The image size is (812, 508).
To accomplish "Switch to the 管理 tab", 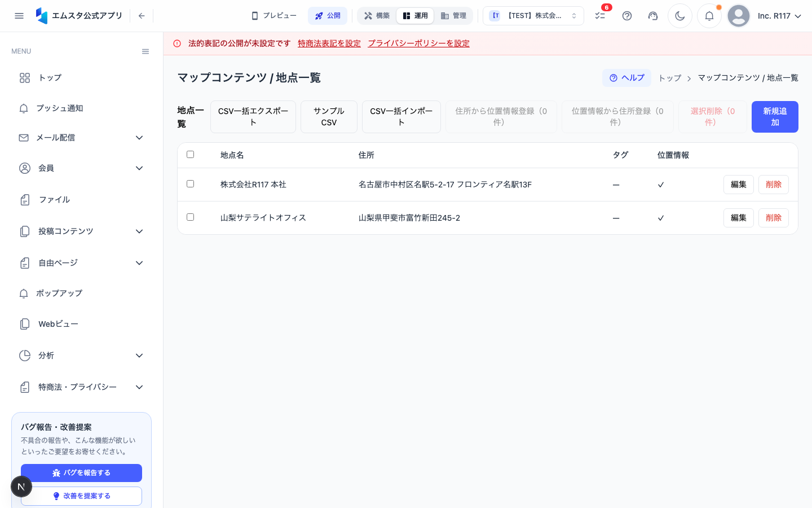I will 453,16.
